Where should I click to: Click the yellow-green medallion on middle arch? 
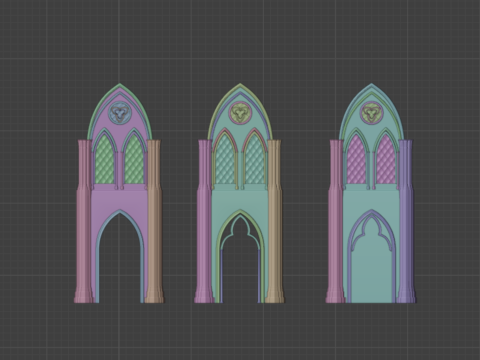240,113
